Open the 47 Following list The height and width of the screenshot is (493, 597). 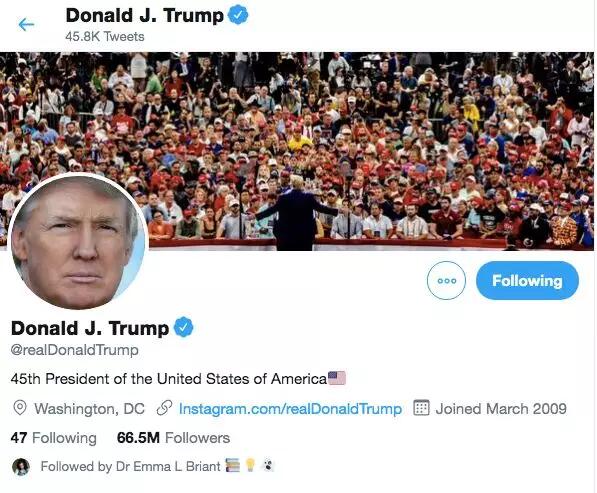54,437
